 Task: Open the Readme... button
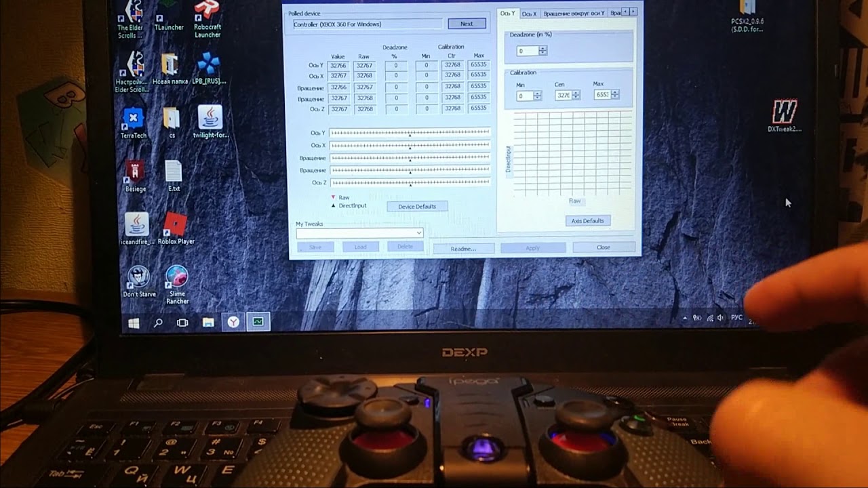click(x=463, y=249)
